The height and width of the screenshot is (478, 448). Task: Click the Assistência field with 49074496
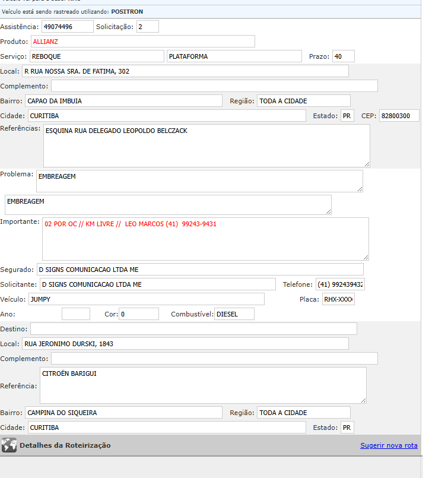[x=67, y=27]
